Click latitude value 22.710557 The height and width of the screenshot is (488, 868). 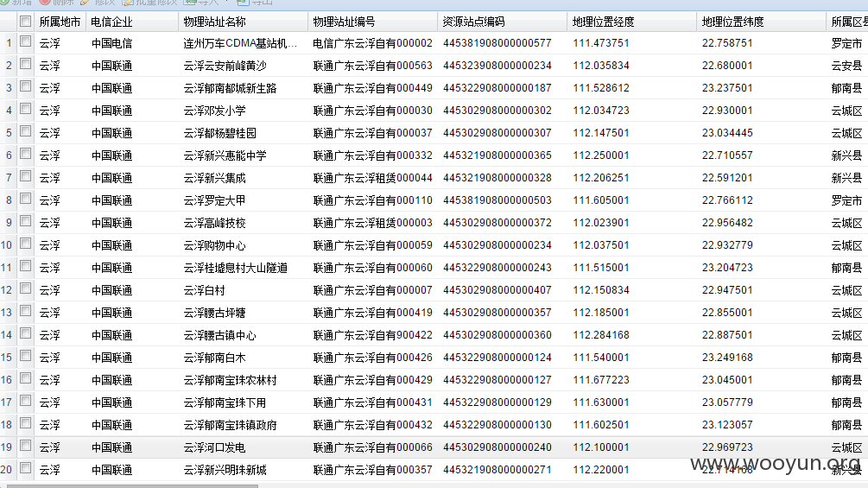(x=727, y=155)
